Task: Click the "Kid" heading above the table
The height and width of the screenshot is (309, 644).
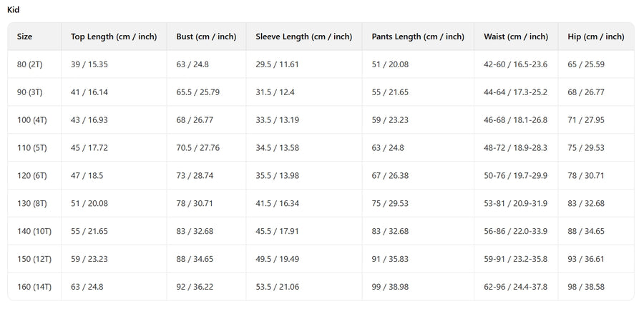Action: [13, 9]
